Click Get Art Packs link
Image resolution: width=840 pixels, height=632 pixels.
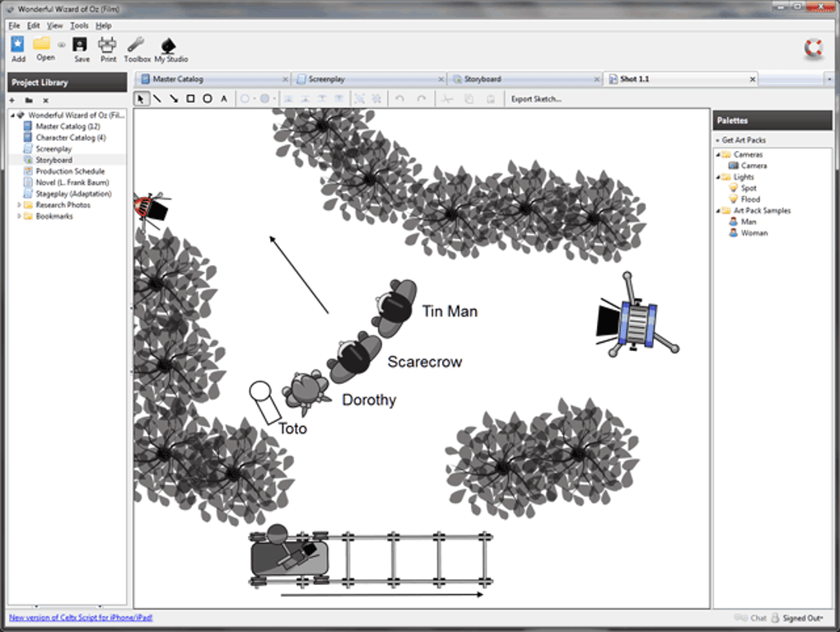click(743, 140)
